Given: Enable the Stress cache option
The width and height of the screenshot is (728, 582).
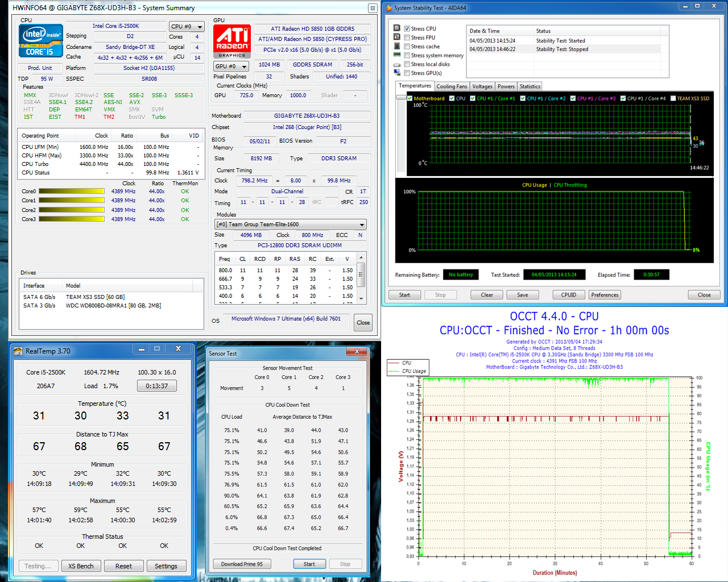Looking at the screenshot, I should (407, 47).
